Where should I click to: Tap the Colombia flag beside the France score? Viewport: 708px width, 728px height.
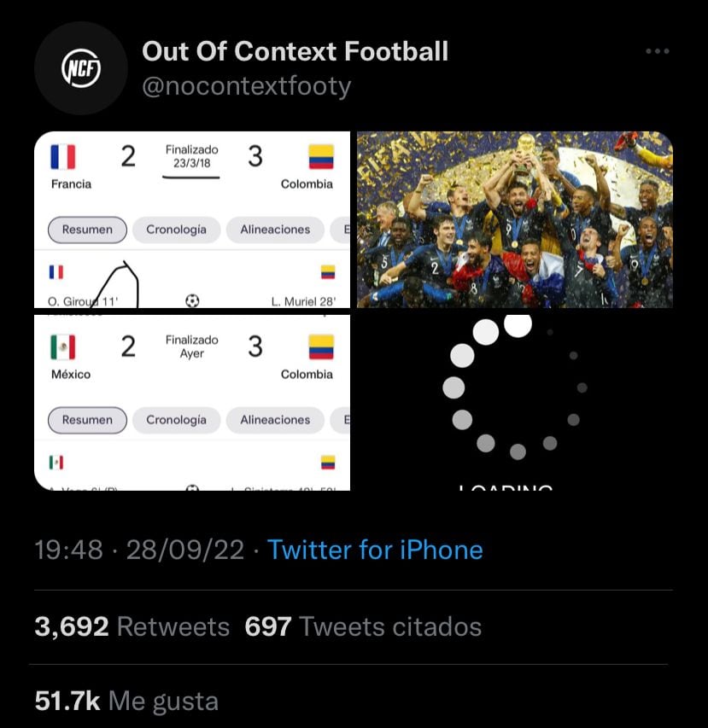tap(321, 157)
